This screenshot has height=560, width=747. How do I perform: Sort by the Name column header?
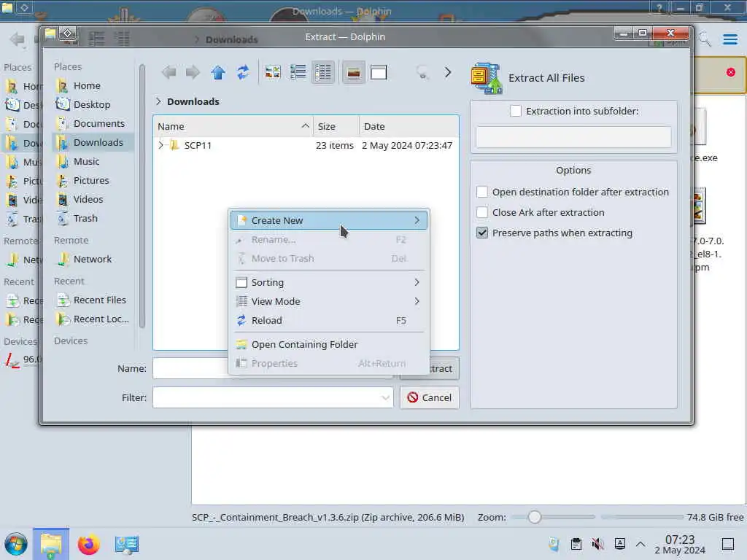pyautogui.click(x=233, y=126)
